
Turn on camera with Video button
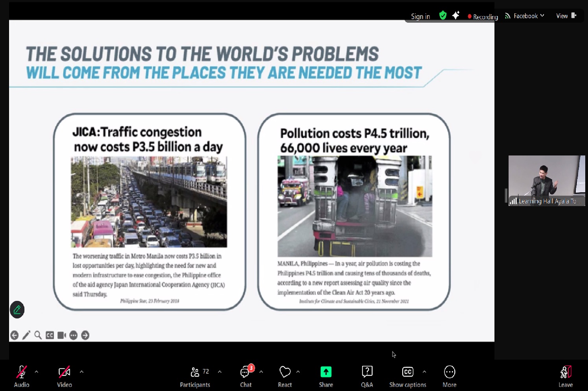point(64,376)
